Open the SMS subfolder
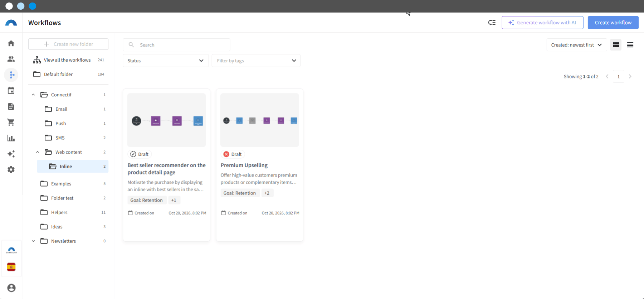Image resolution: width=644 pixels, height=299 pixels. tap(73, 138)
